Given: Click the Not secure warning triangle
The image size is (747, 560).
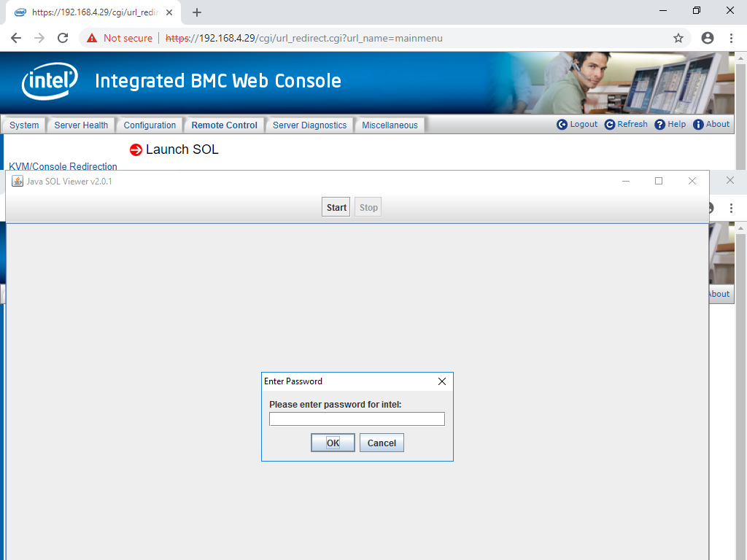Looking at the screenshot, I should [x=92, y=38].
